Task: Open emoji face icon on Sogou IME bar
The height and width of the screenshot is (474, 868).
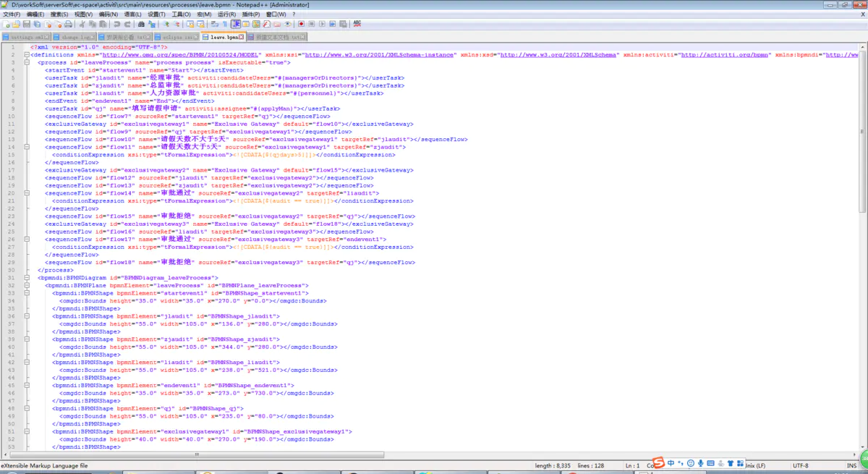Action: (x=691, y=463)
